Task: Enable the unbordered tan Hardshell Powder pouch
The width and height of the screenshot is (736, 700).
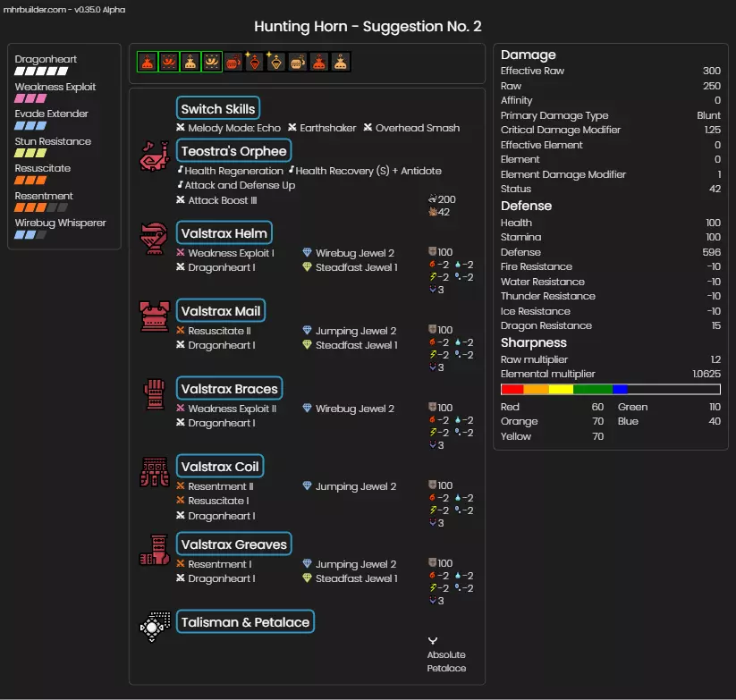Action: (341, 62)
